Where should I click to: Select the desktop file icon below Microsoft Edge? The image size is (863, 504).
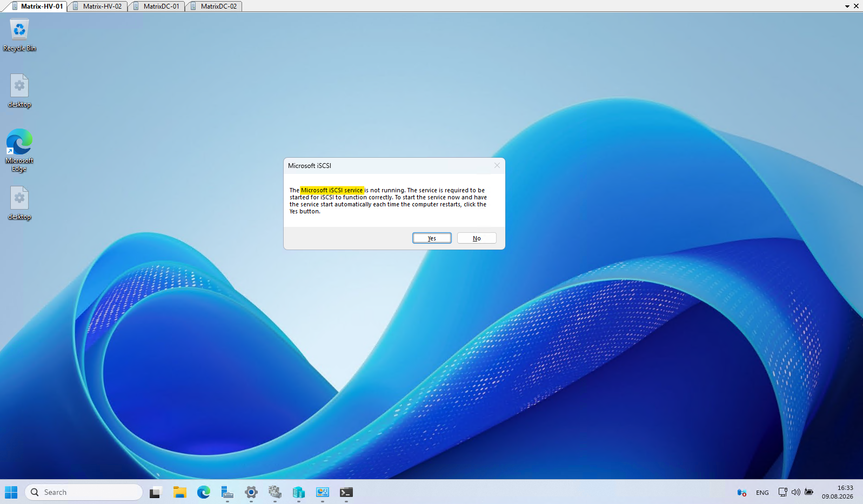click(x=19, y=203)
